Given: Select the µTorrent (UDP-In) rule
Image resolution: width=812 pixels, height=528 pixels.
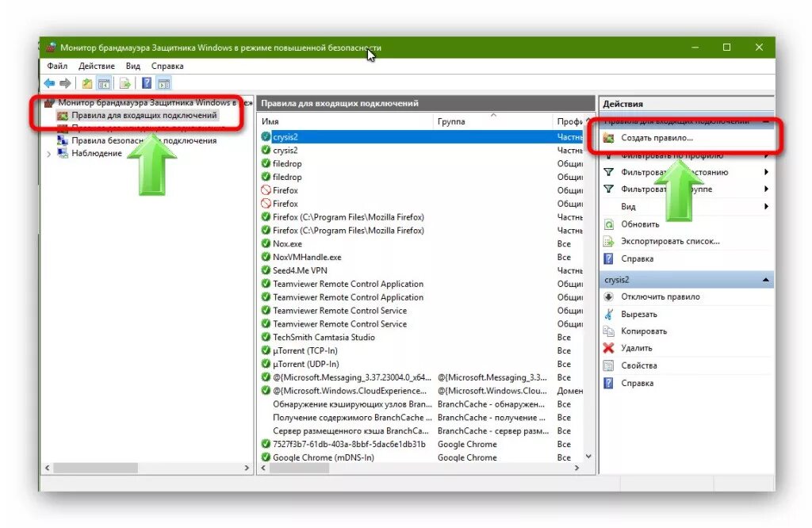Looking at the screenshot, I should pyautogui.click(x=420, y=364).
